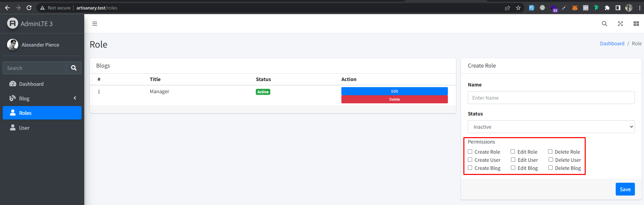Check the Create User permission

pos(470,160)
